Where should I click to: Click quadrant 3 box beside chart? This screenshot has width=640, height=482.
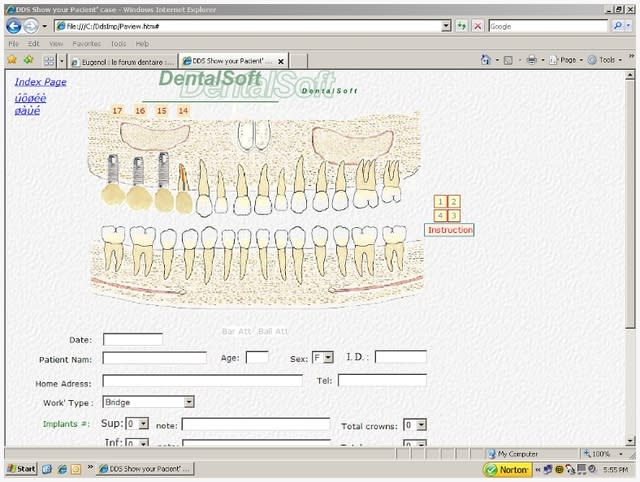tap(454, 215)
